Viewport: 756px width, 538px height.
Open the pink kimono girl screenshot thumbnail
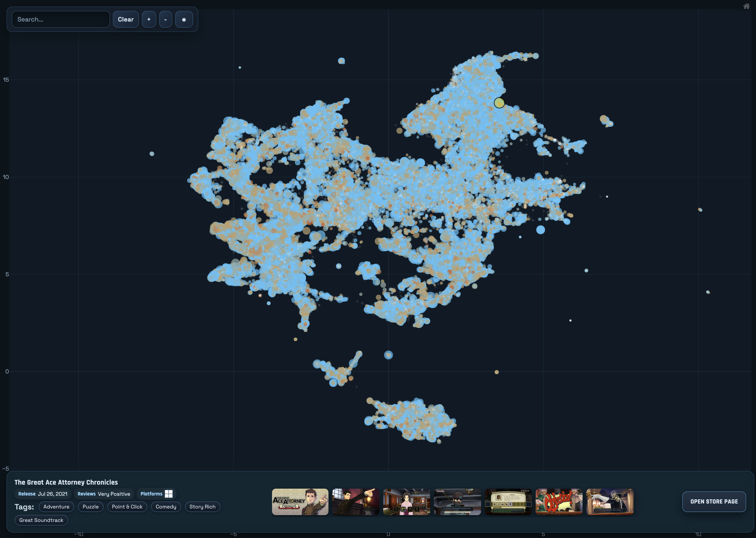point(407,502)
